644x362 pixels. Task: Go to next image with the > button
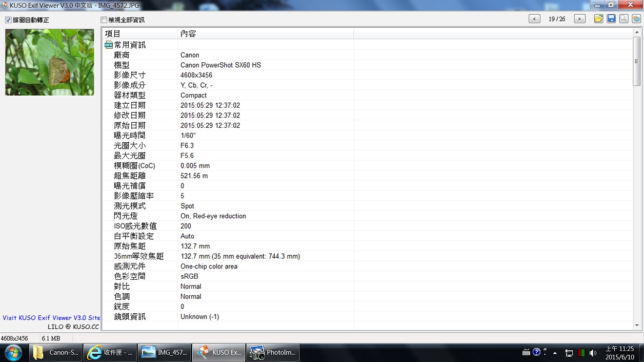coord(580,19)
